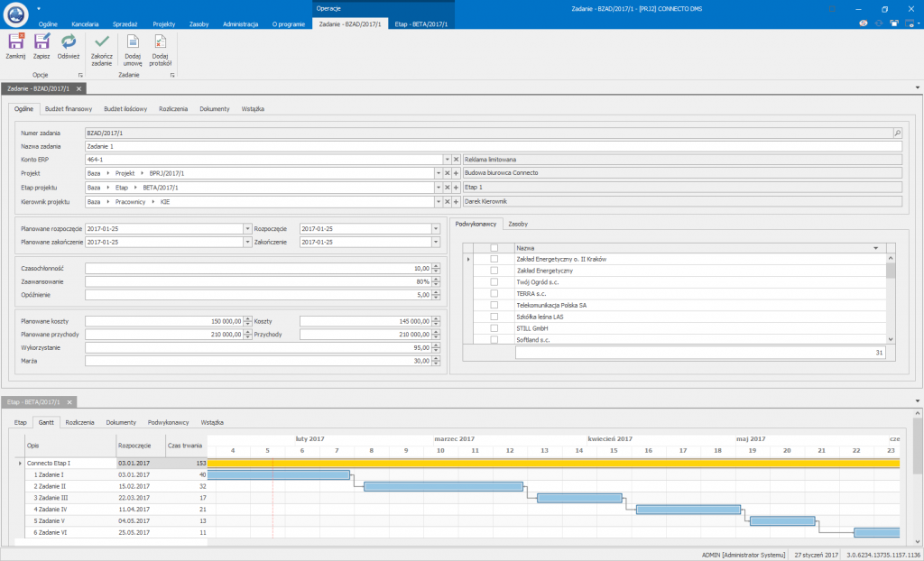Open the Planowane rozpoczęcie date dropdown
Screen dimensions: 924x561
click(247, 229)
